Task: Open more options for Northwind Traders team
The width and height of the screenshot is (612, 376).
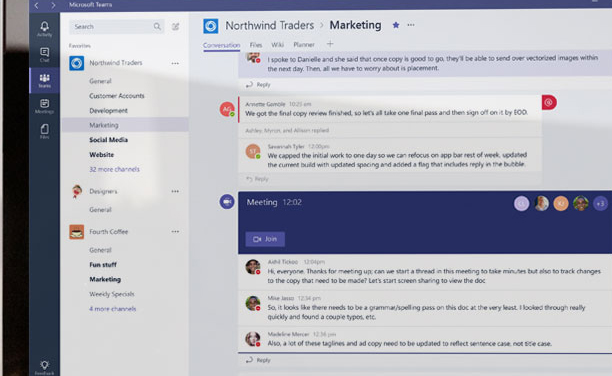Action: (175, 63)
